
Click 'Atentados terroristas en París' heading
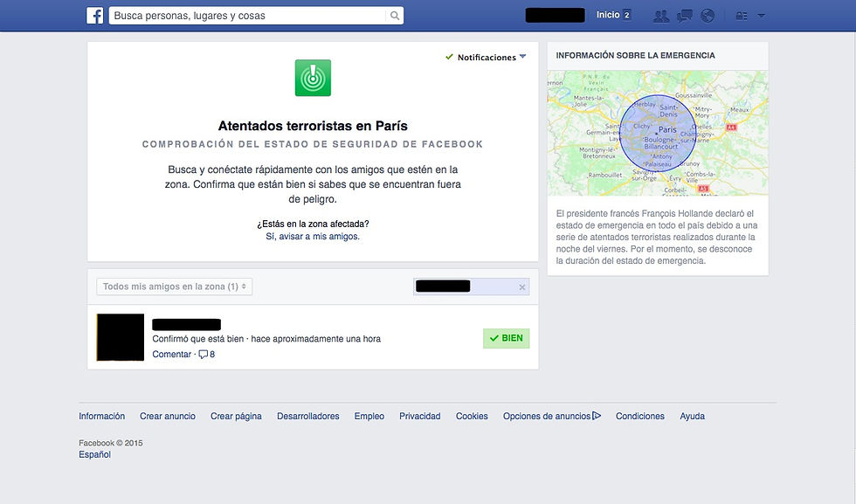point(313,126)
